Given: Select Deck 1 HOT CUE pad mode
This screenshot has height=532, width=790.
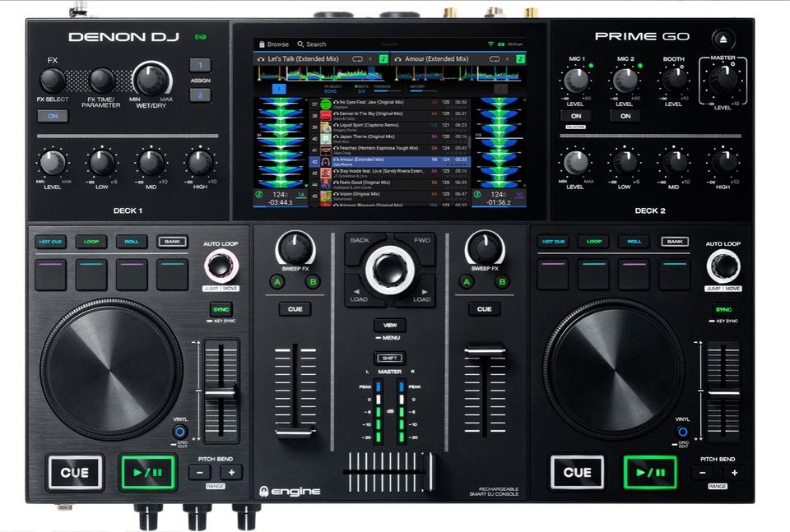Looking at the screenshot, I should (x=50, y=242).
